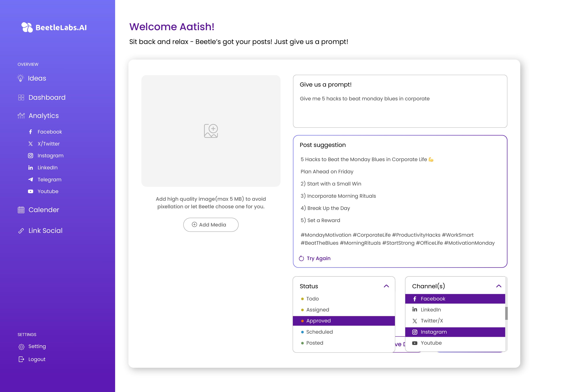The image size is (569, 392).
Task: Open X/Twitter analytics in sidebar
Action: pos(48,144)
